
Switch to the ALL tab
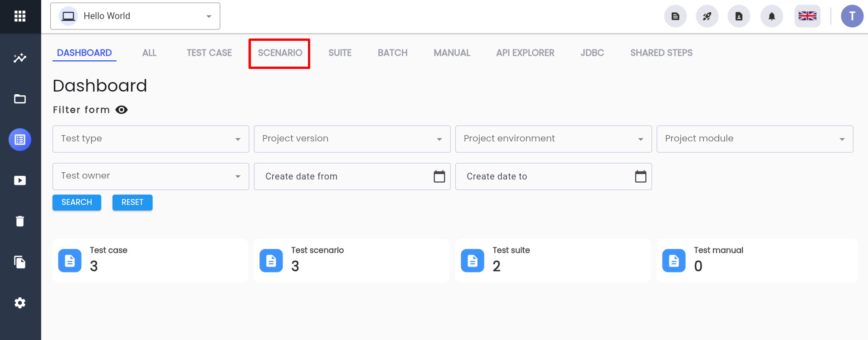tap(149, 53)
